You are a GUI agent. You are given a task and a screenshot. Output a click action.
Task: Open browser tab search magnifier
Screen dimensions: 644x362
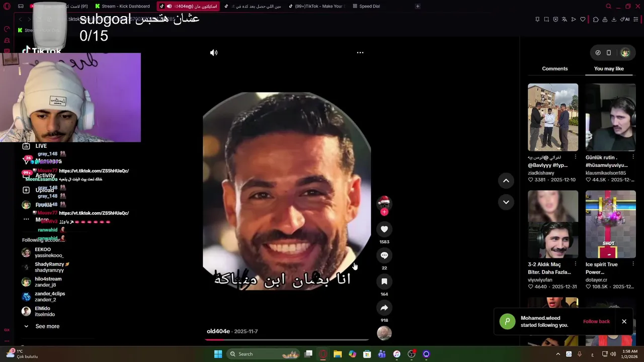(x=608, y=6)
